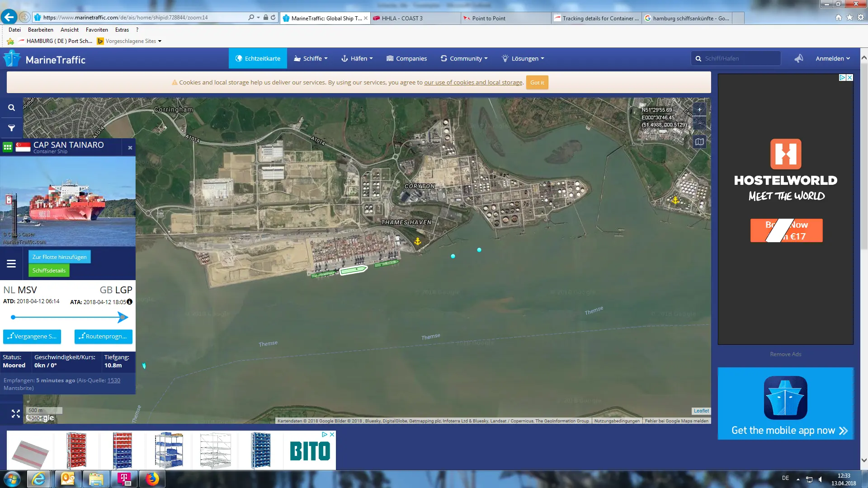Open the map filter funnel icon
This screenshot has width=868, height=488.
11,128
